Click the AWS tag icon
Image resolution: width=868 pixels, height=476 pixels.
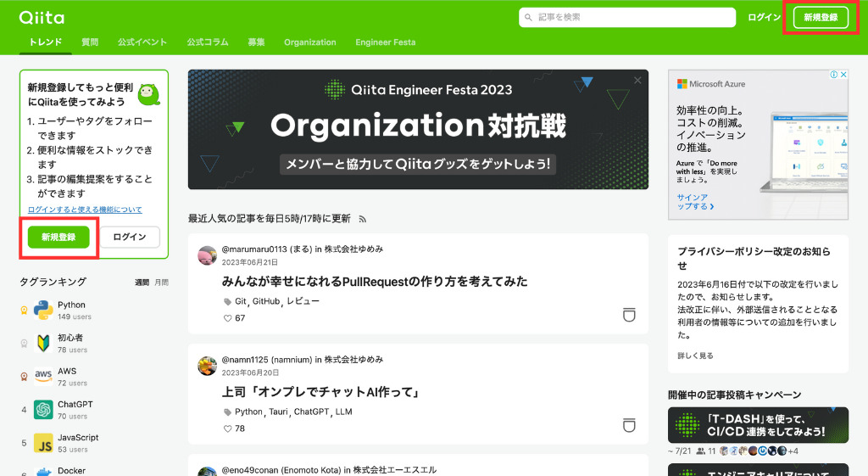click(43, 377)
